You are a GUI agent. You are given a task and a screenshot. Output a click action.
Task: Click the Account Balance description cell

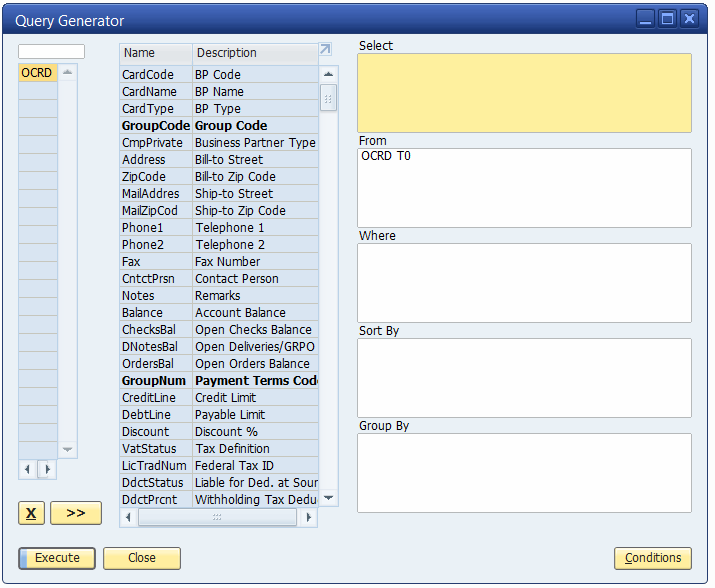pos(255,312)
